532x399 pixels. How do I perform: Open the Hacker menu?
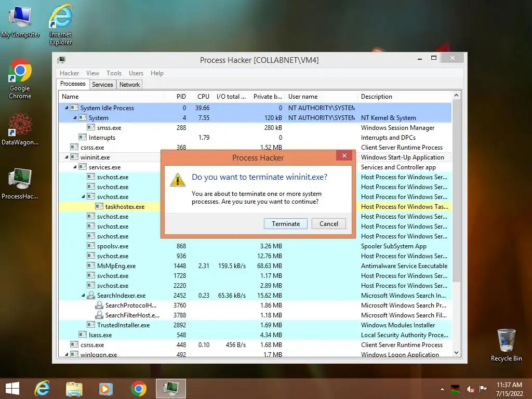69,73
